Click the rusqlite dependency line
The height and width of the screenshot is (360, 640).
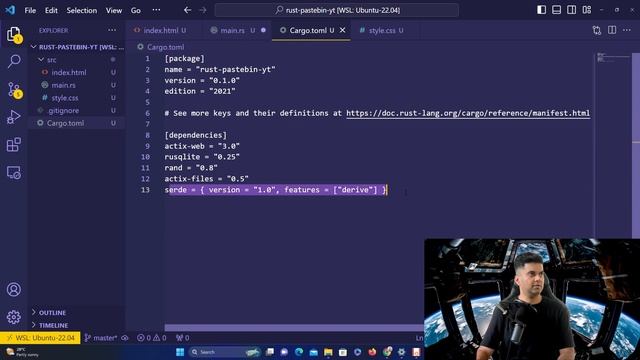(202, 157)
